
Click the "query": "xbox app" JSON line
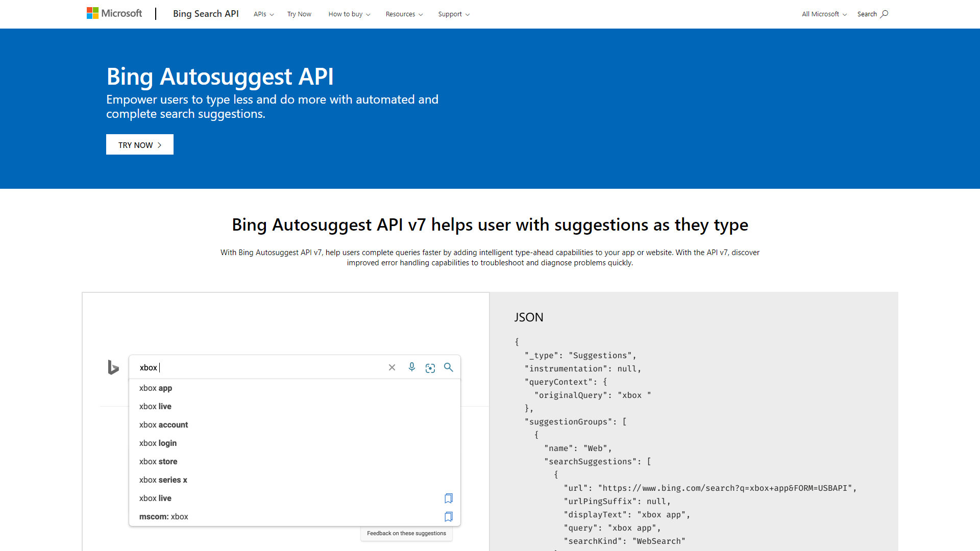612,528
